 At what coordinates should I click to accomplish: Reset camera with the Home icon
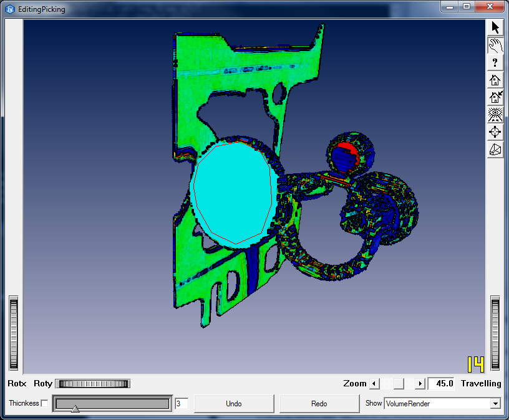pos(495,80)
